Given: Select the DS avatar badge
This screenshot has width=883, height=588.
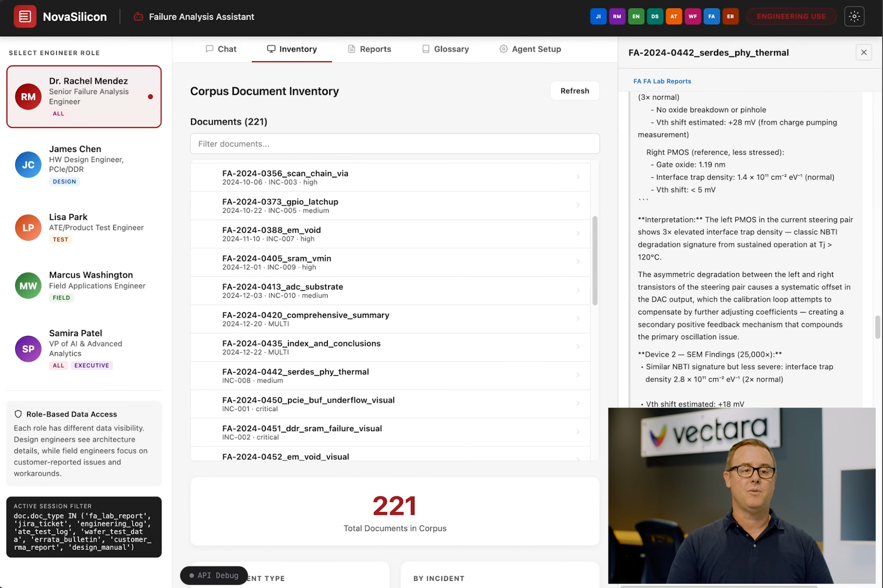Looking at the screenshot, I should pyautogui.click(x=655, y=16).
